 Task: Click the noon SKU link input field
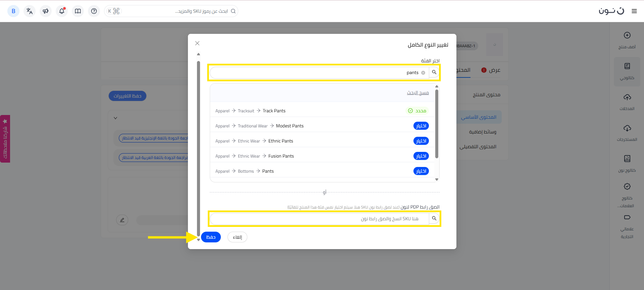coord(319,219)
